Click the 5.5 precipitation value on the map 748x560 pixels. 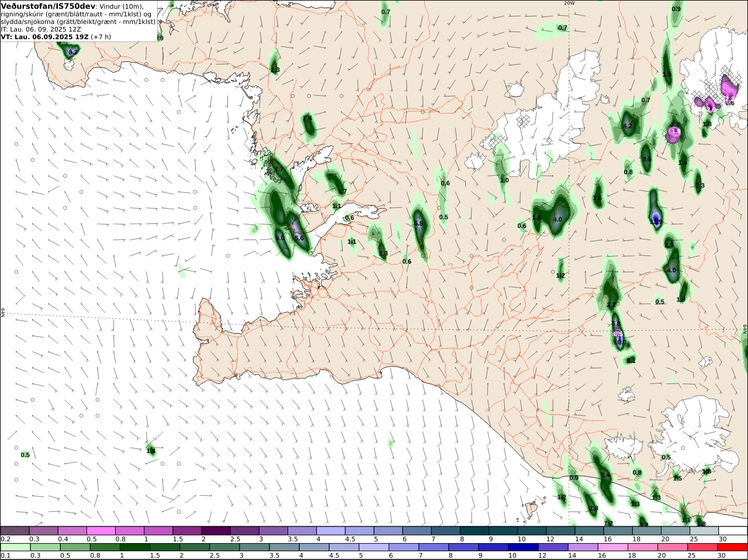coord(418,224)
